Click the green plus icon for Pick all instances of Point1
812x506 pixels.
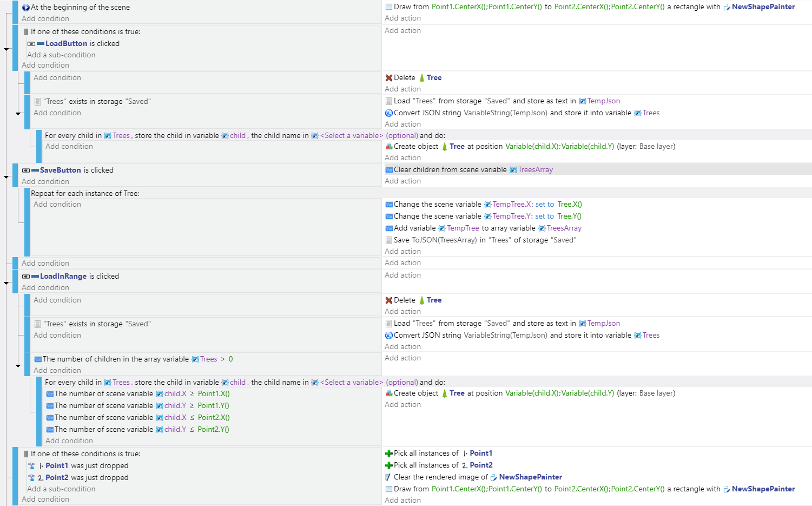[388, 454]
